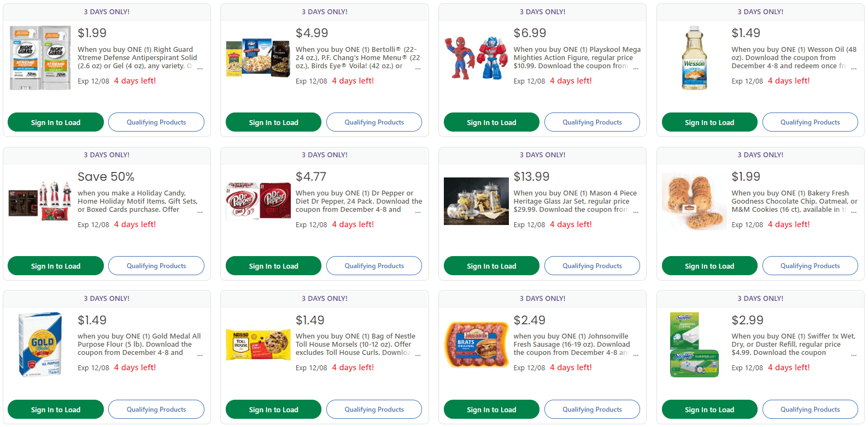Click the Nestle Toll House morsels image
The height and width of the screenshot is (427, 868).
pyautogui.click(x=258, y=345)
